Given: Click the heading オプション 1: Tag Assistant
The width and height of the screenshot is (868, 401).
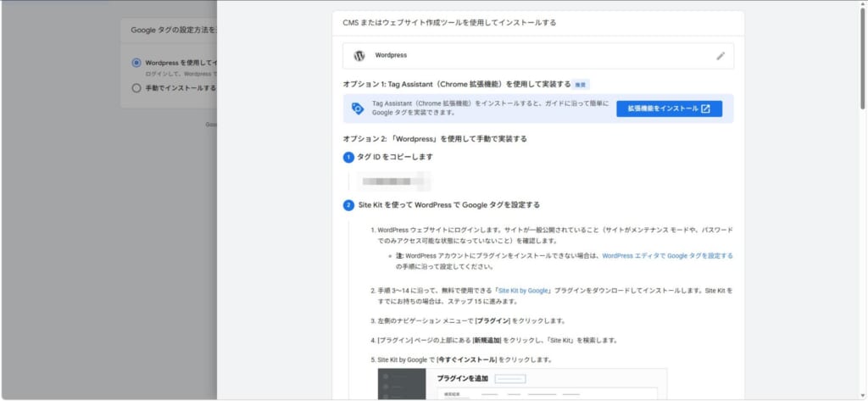Looking at the screenshot, I should tap(457, 84).
